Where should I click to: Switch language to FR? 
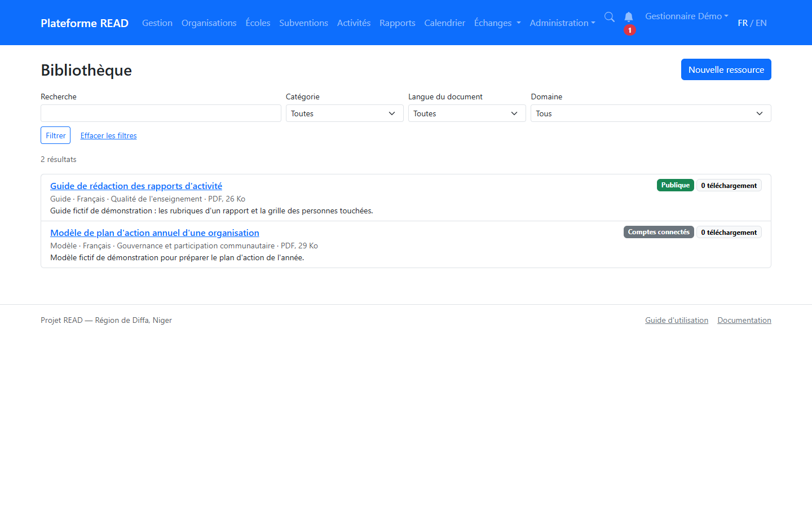[743, 23]
